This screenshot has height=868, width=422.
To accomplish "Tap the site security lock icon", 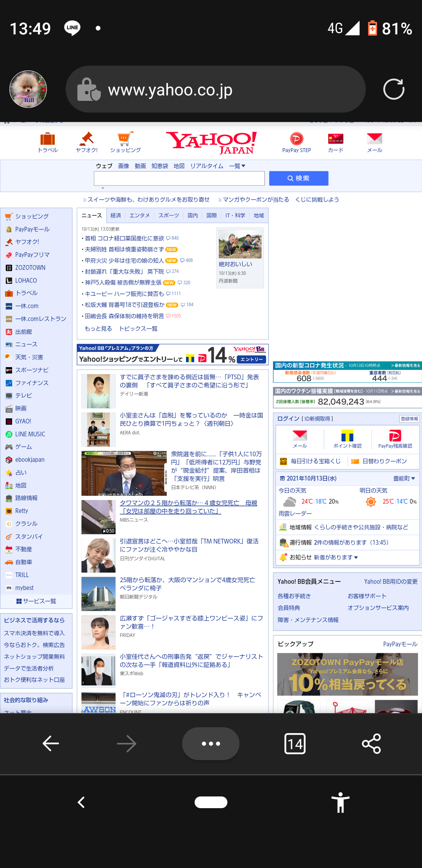I will point(89,90).
